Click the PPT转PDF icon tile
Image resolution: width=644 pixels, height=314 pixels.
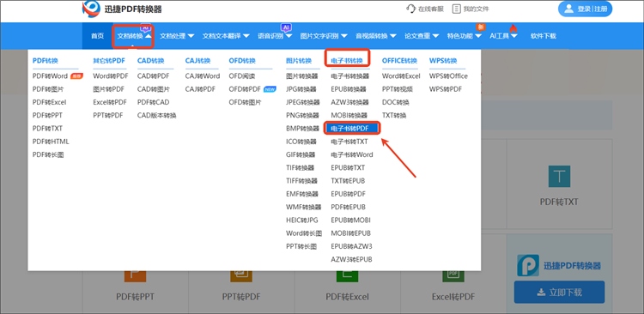click(241, 276)
